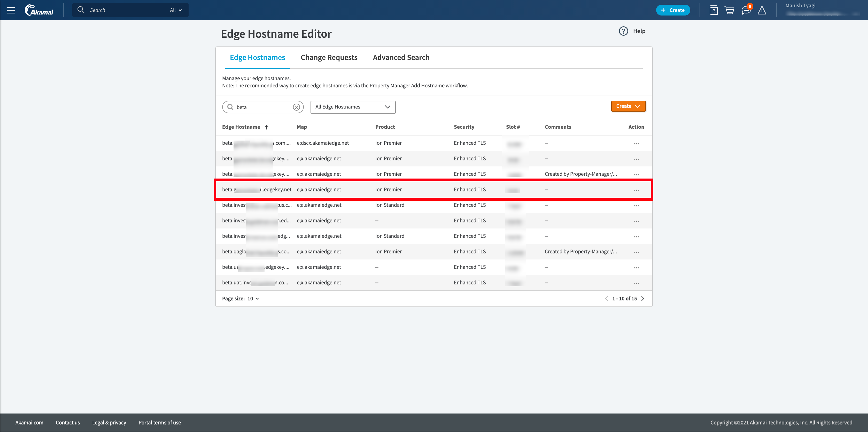
Task: Open All Edge Hostnames filter dropdown
Action: [353, 107]
